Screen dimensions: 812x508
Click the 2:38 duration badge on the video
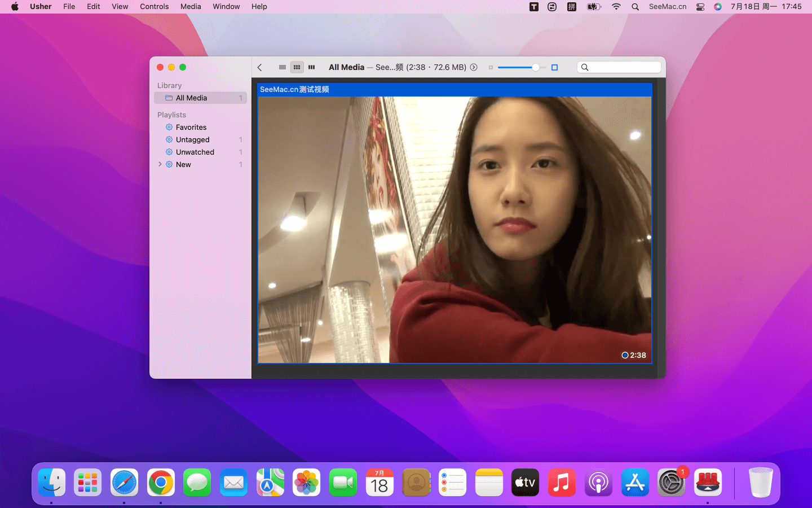[633, 355]
